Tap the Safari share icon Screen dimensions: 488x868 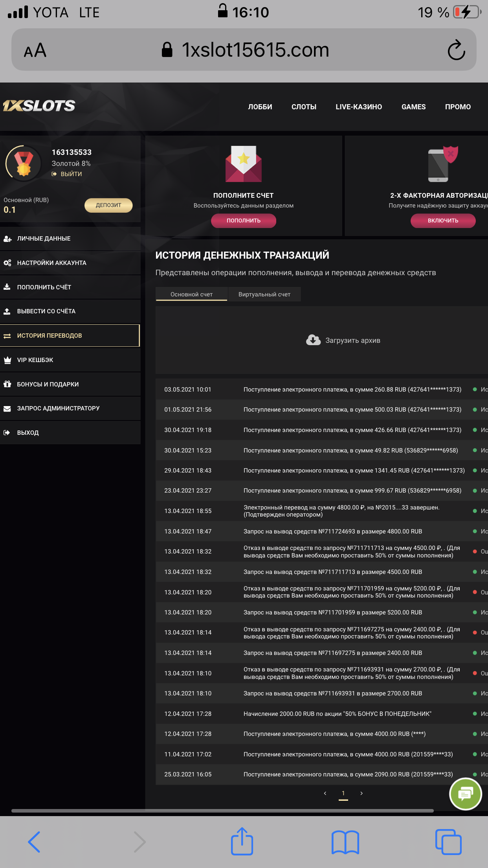click(242, 842)
